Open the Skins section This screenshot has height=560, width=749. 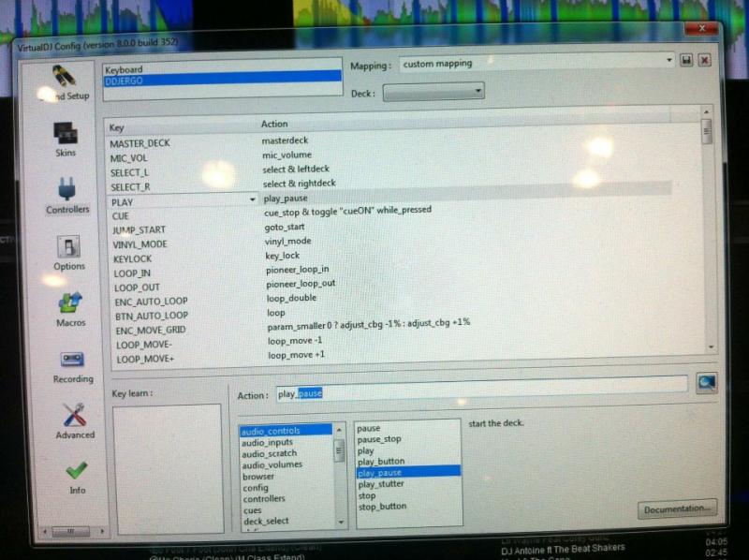(66, 140)
